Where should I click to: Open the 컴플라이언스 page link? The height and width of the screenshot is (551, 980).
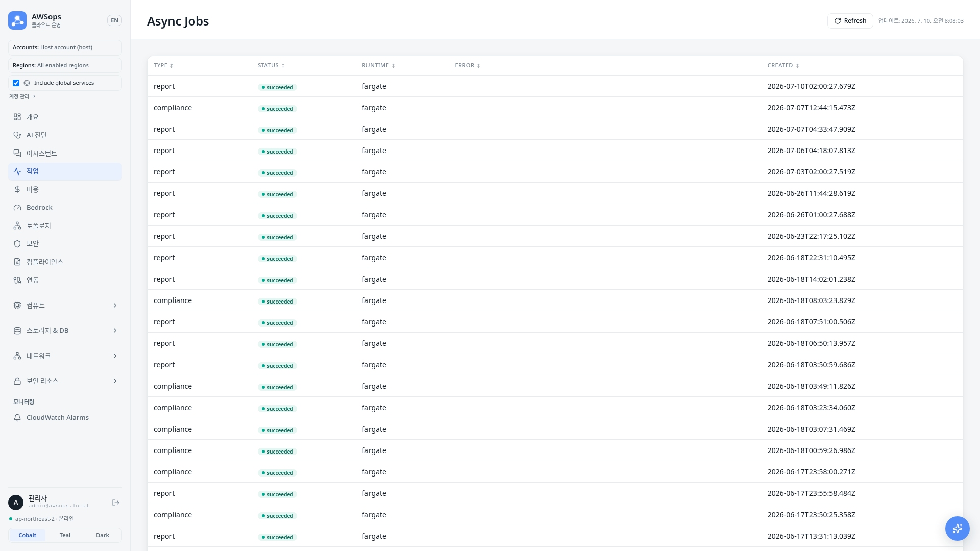pyautogui.click(x=65, y=262)
